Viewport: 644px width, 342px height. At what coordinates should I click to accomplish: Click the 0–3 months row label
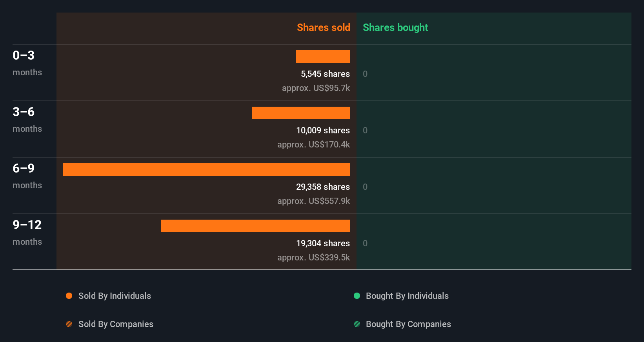[x=27, y=63]
